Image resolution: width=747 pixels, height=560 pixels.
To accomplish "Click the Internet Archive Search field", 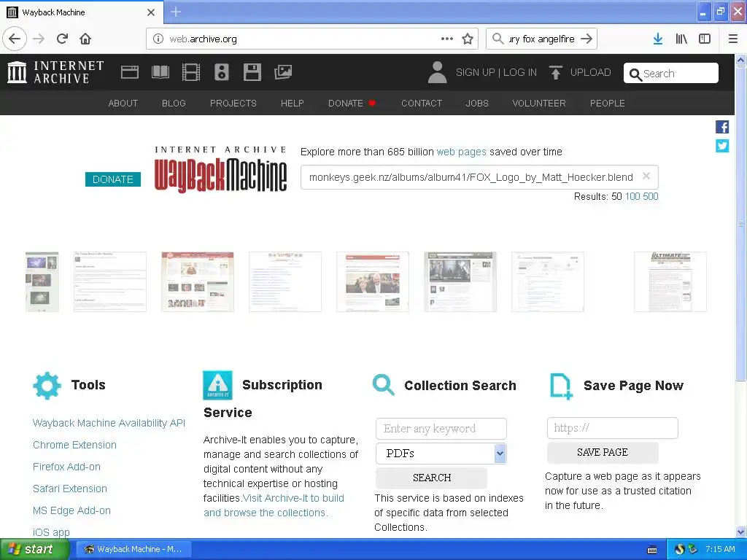I will tap(671, 73).
